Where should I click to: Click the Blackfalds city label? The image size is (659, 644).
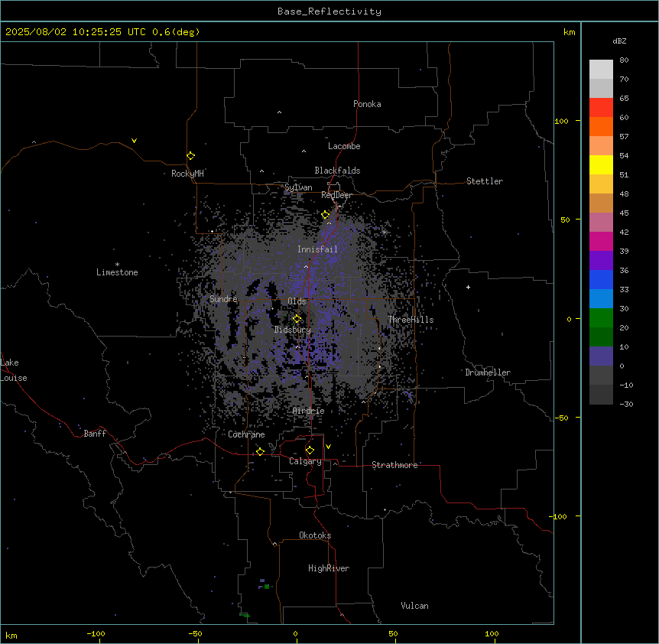point(337,171)
